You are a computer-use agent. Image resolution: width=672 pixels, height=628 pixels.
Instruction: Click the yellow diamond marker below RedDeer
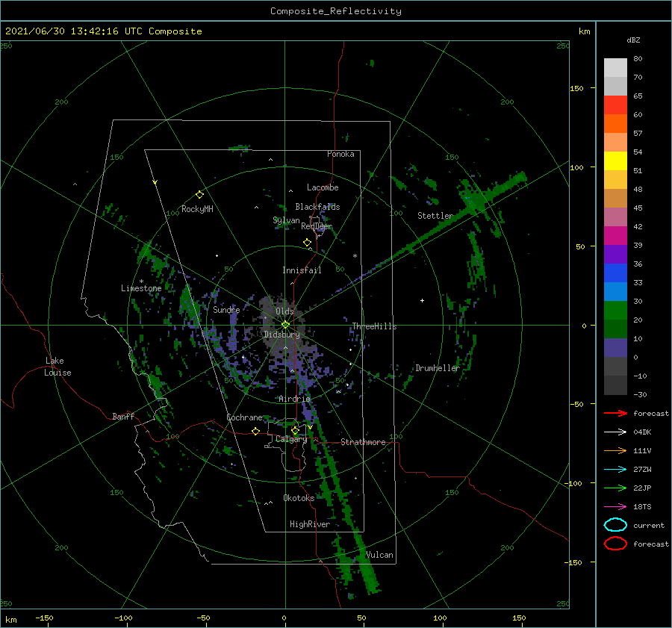pyautogui.click(x=307, y=243)
